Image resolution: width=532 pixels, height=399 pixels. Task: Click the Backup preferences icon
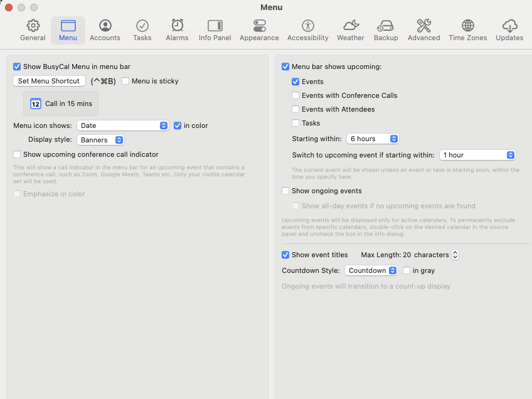point(386,29)
